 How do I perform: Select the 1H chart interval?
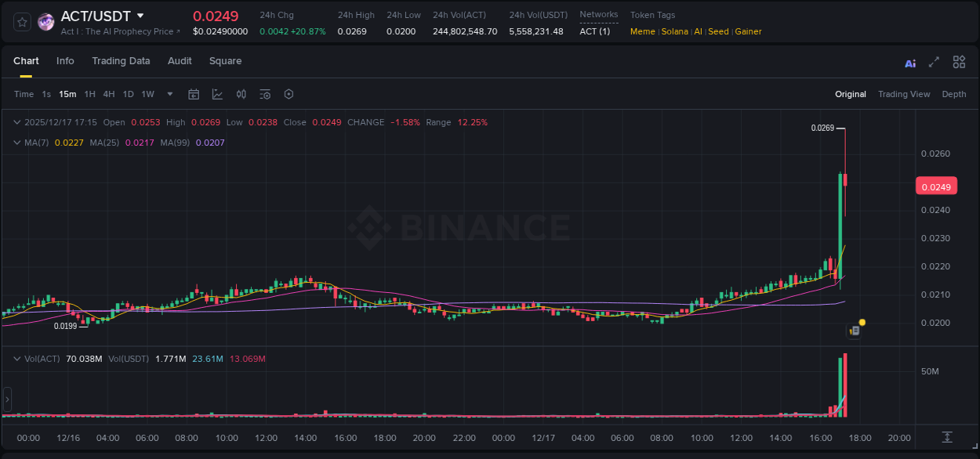[x=89, y=94]
